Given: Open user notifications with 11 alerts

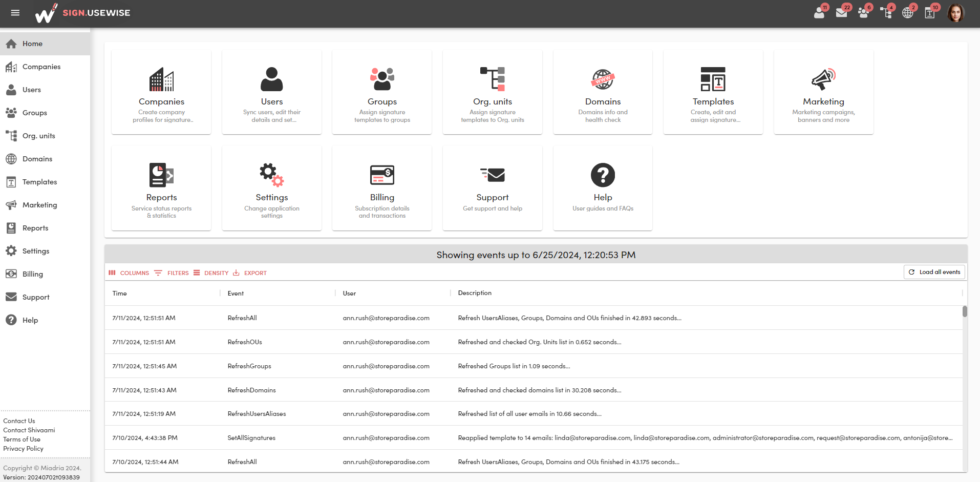Looking at the screenshot, I should 819,12.
